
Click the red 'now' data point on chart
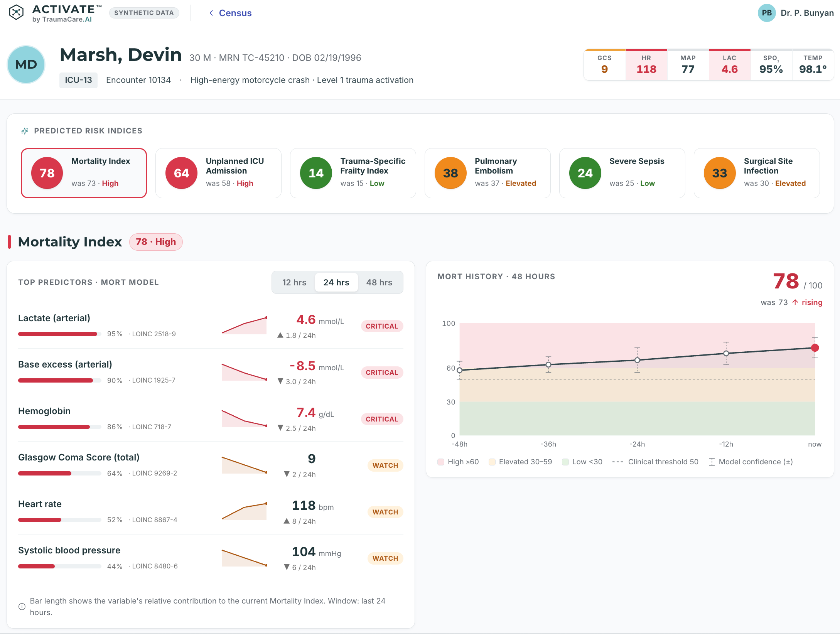coord(815,348)
